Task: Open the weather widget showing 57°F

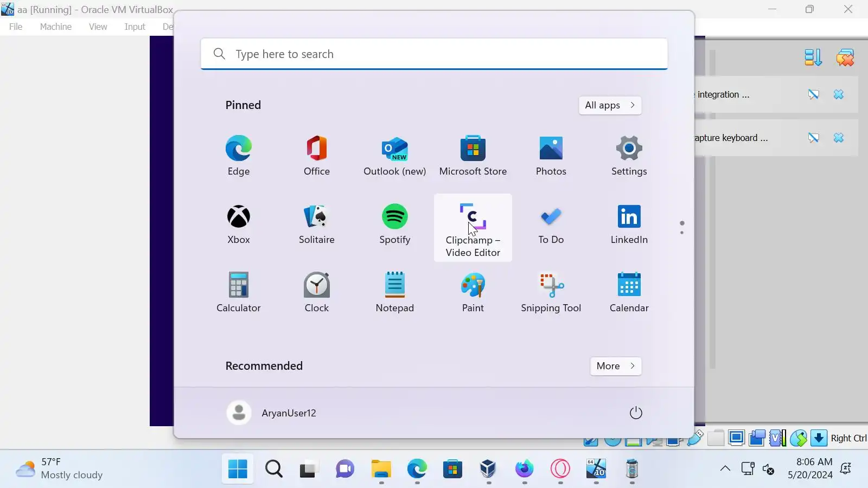Action: [x=60, y=468]
